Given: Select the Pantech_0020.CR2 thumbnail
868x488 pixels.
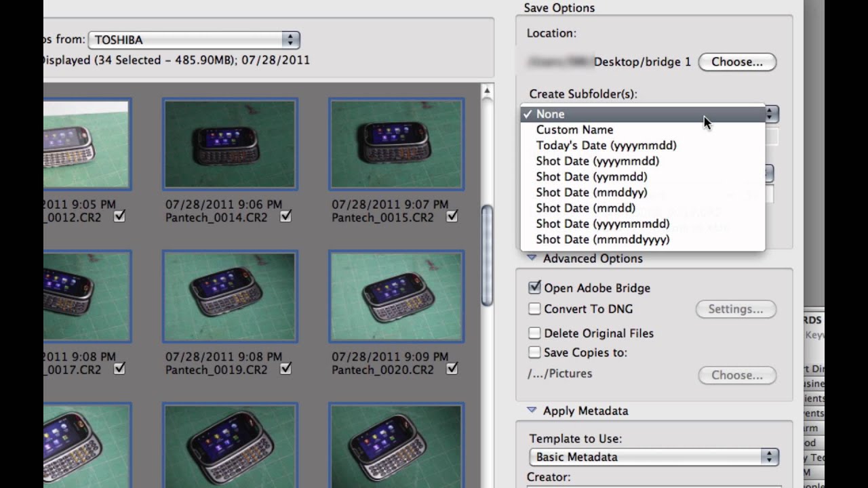Looking at the screenshot, I should [396, 296].
